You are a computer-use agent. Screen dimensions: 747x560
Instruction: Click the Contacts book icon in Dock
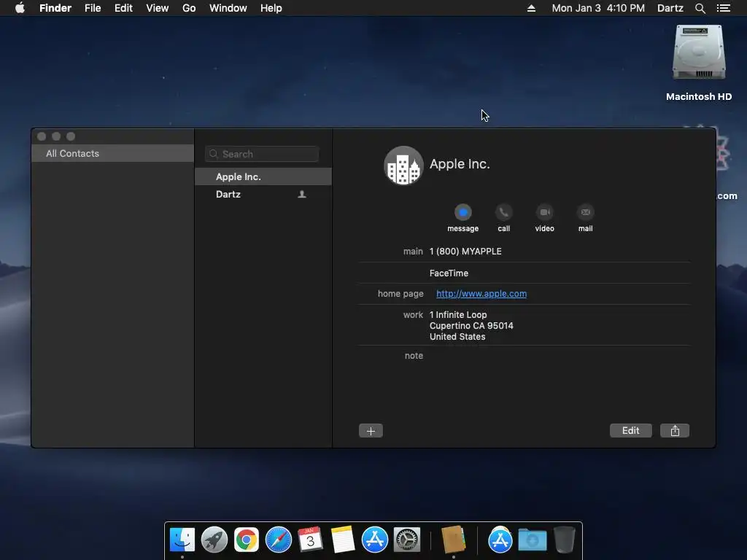(453, 539)
